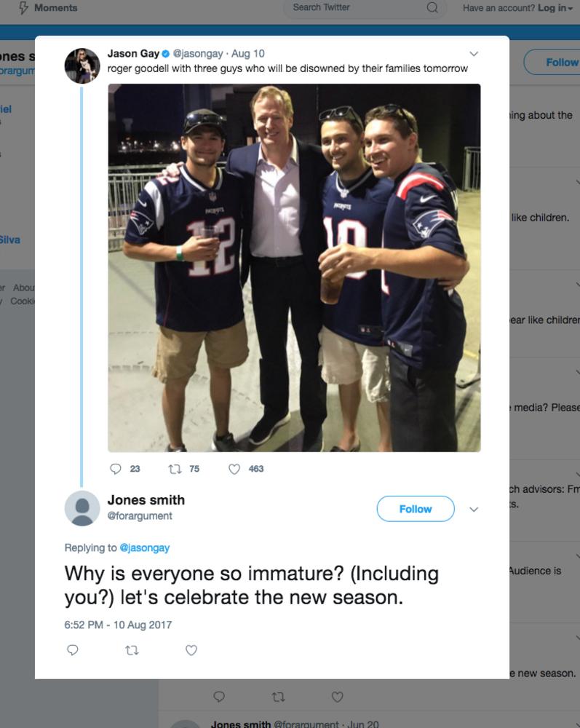Screen dimensions: 580x728
Task: Click the search magnifier icon
Action: pyautogui.click(x=432, y=8)
